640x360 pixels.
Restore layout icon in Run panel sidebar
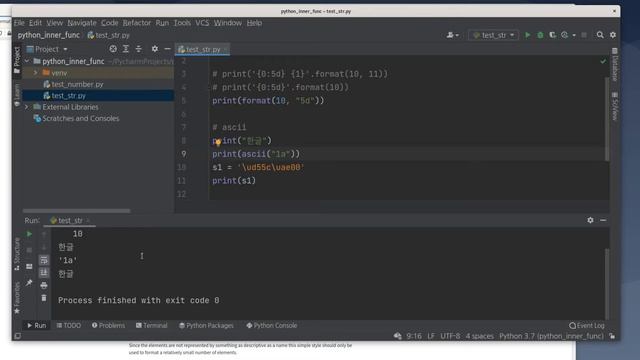[29, 267]
